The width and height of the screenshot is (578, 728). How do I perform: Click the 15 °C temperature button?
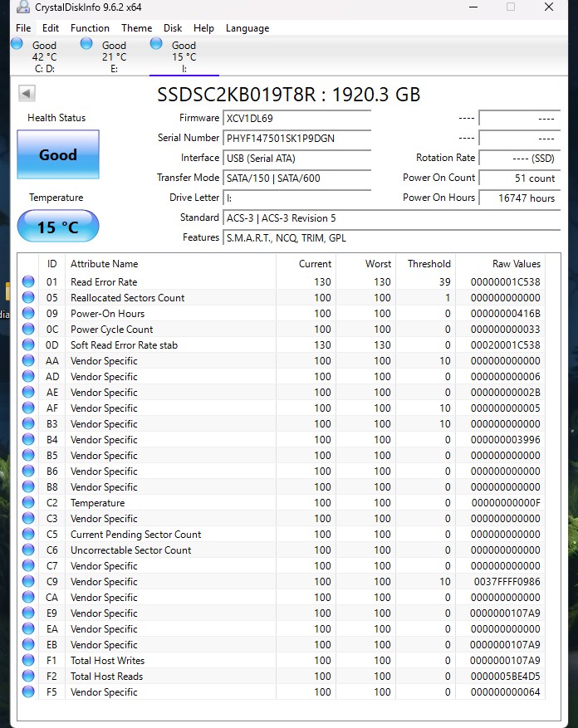tap(58, 227)
